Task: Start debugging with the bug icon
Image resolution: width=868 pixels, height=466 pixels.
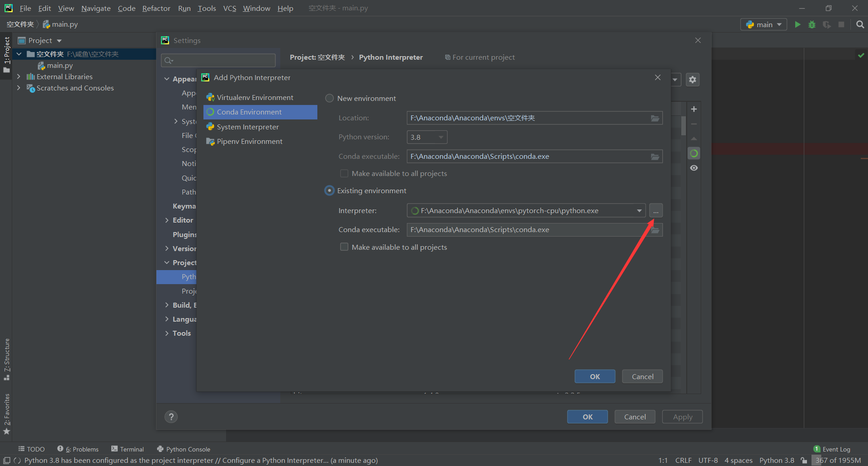Action: point(812,24)
